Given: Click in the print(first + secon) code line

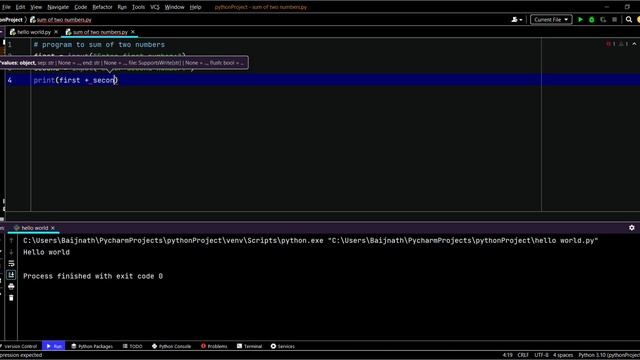Looking at the screenshot, I should click(76, 80).
